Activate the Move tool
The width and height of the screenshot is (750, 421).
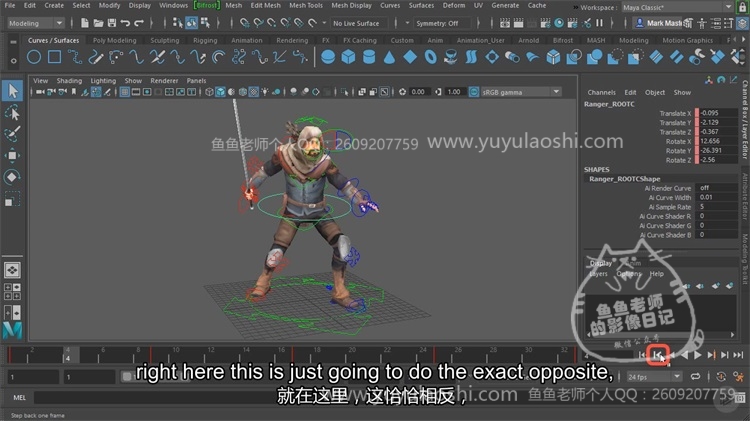click(x=12, y=155)
